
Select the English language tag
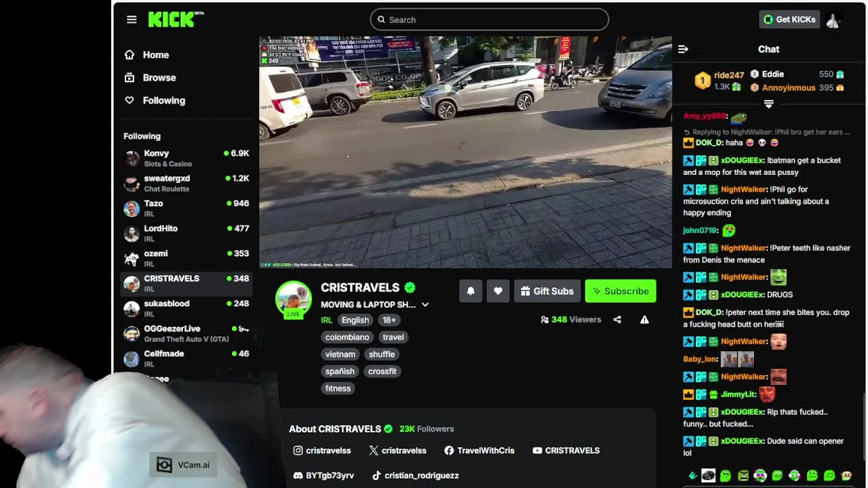pos(355,320)
